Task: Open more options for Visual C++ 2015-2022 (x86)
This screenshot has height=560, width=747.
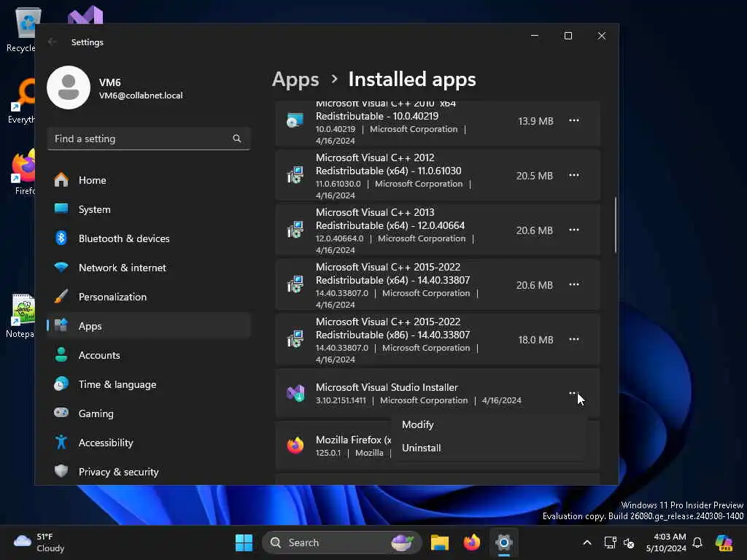Action: point(574,340)
